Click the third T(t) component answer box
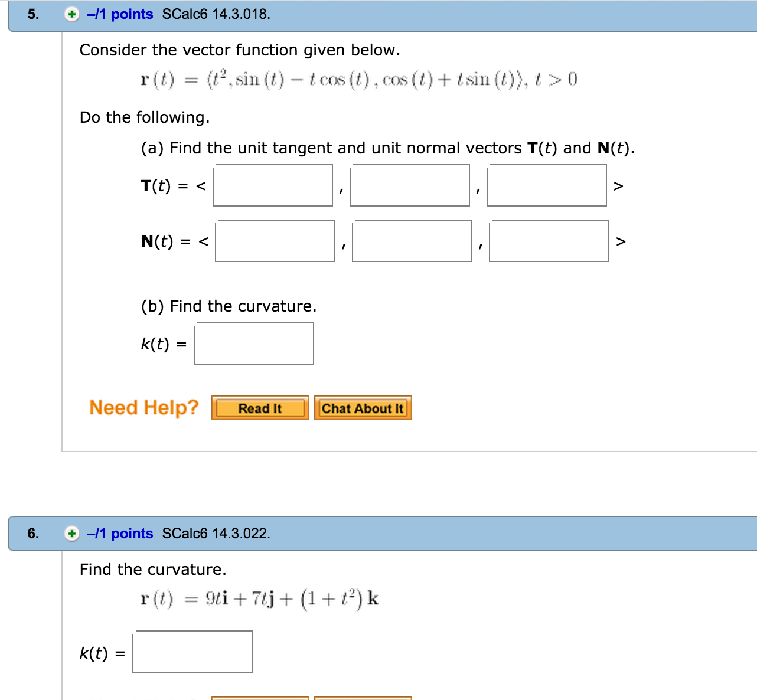Screen dimensions: 757x700 coord(546,185)
